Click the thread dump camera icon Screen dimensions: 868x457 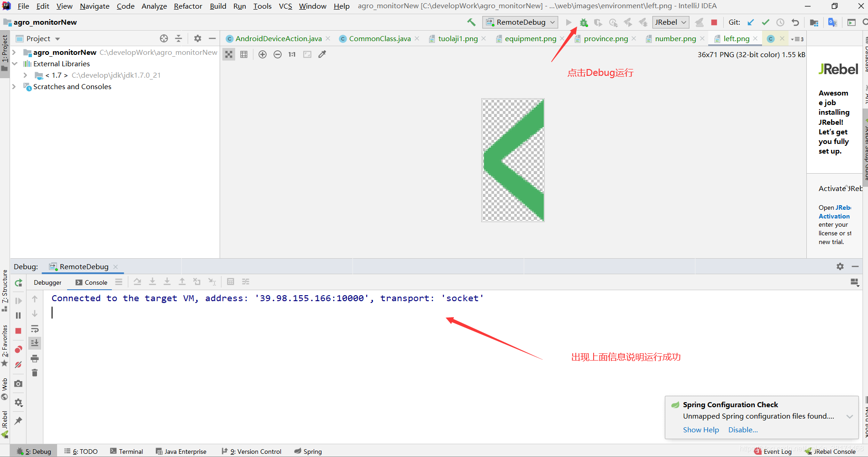pyautogui.click(x=18, y=383)
